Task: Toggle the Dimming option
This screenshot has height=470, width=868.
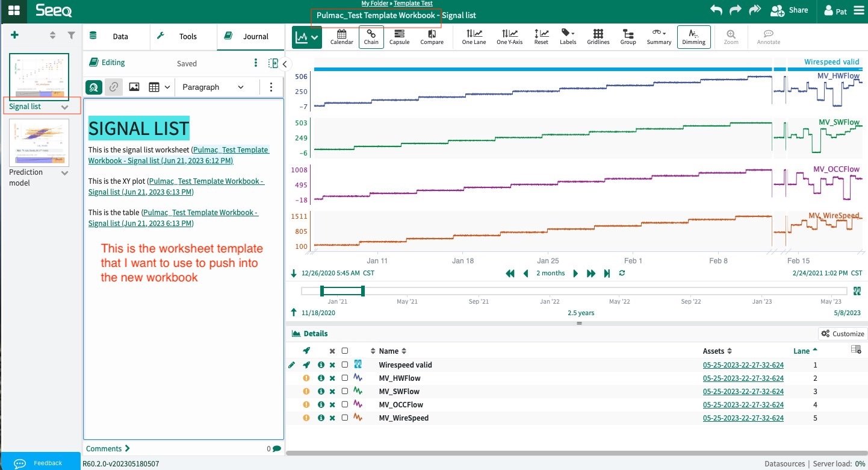Action: (x=693, y=37)
